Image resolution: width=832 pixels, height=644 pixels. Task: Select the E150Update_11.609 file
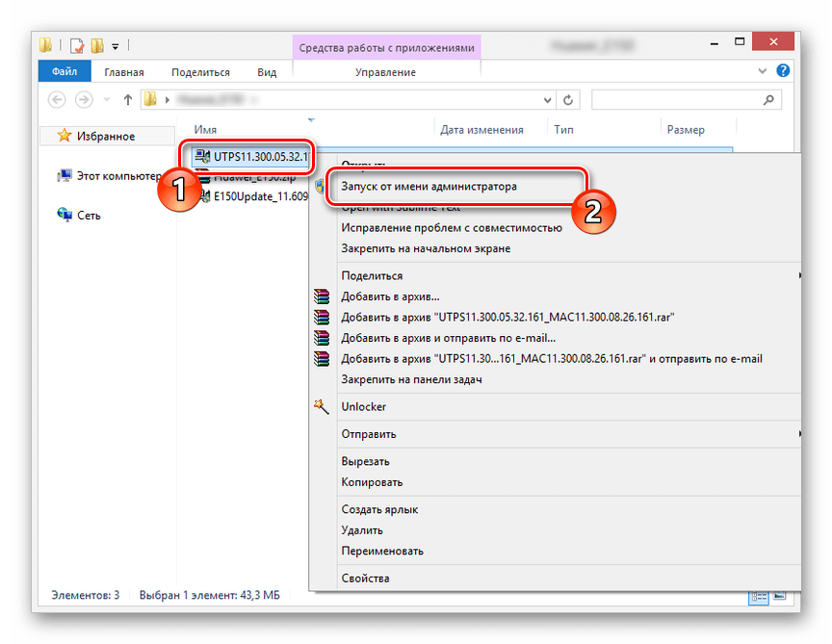coord(260,196)
